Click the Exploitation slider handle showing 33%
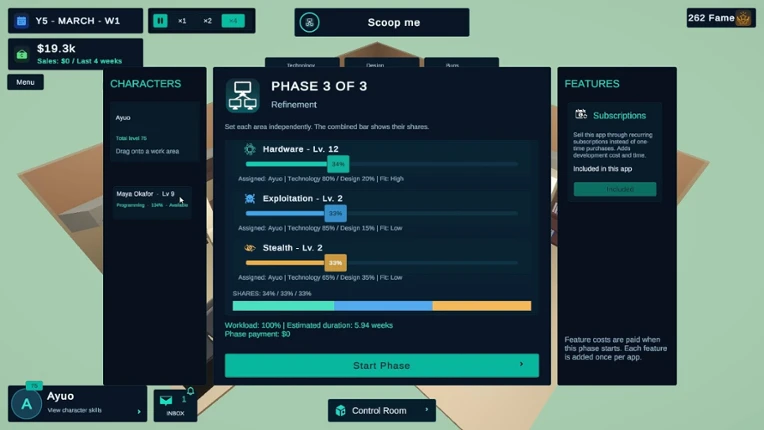This screenshot has width=764, height=430. pos(335,213)
